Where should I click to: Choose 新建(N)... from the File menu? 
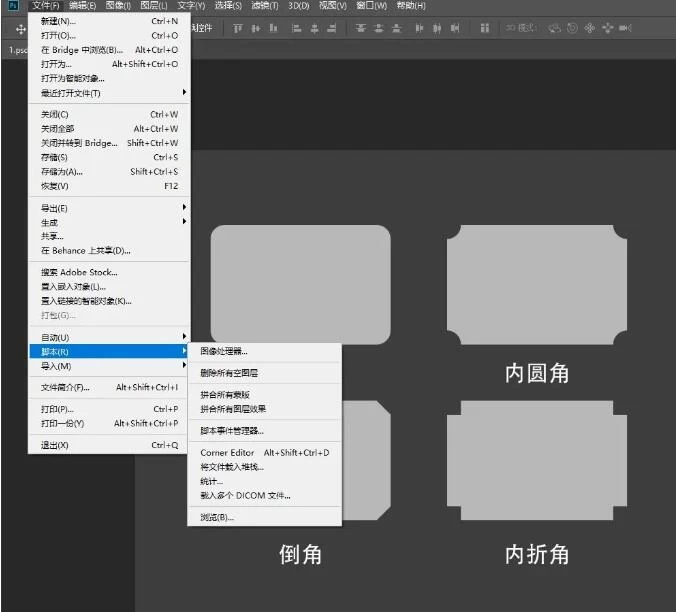[x=58, y=21]
